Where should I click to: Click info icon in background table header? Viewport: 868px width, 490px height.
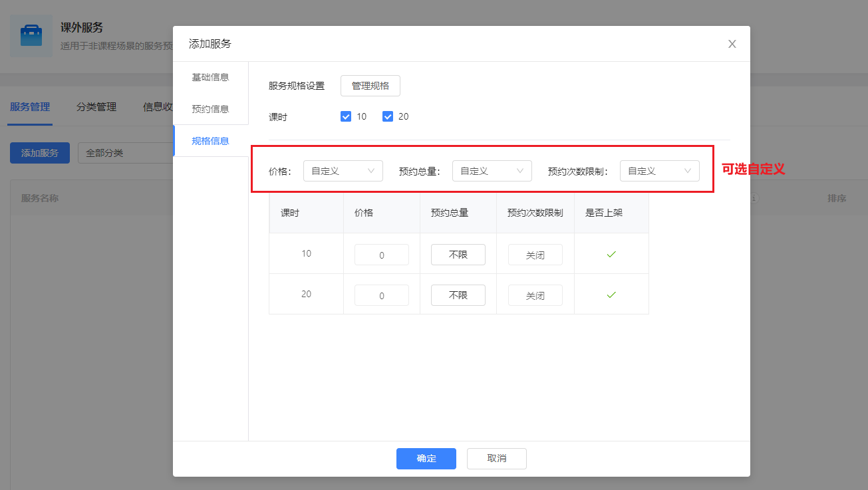[755, 198]
